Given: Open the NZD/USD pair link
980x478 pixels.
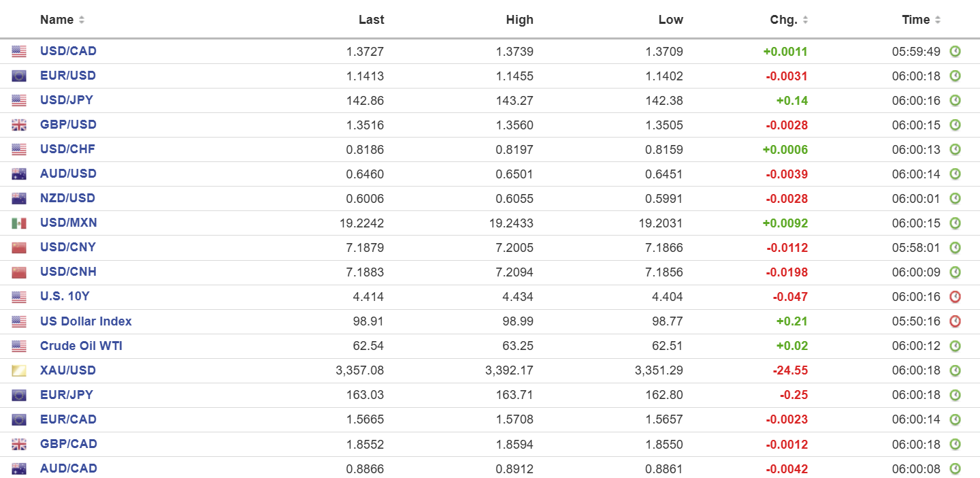Looking at the screenshot, I should [67, 198].
